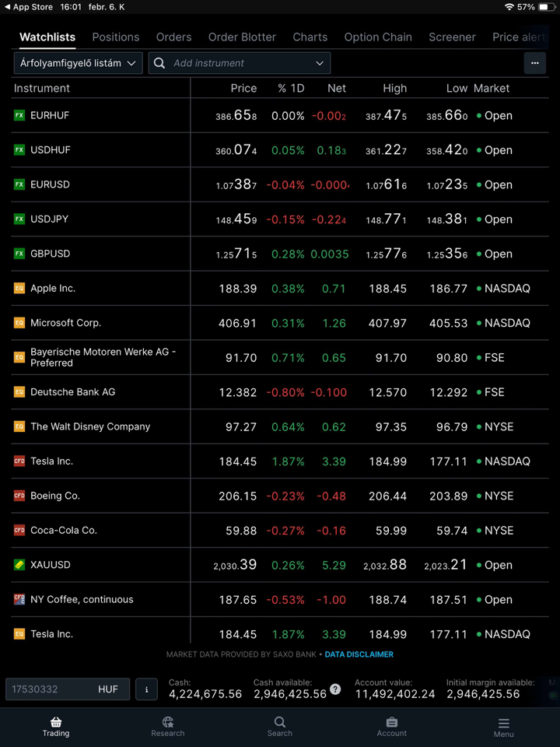Open the HUF account selector
This screenshot has width=560, height=747.
coord(68,689)
